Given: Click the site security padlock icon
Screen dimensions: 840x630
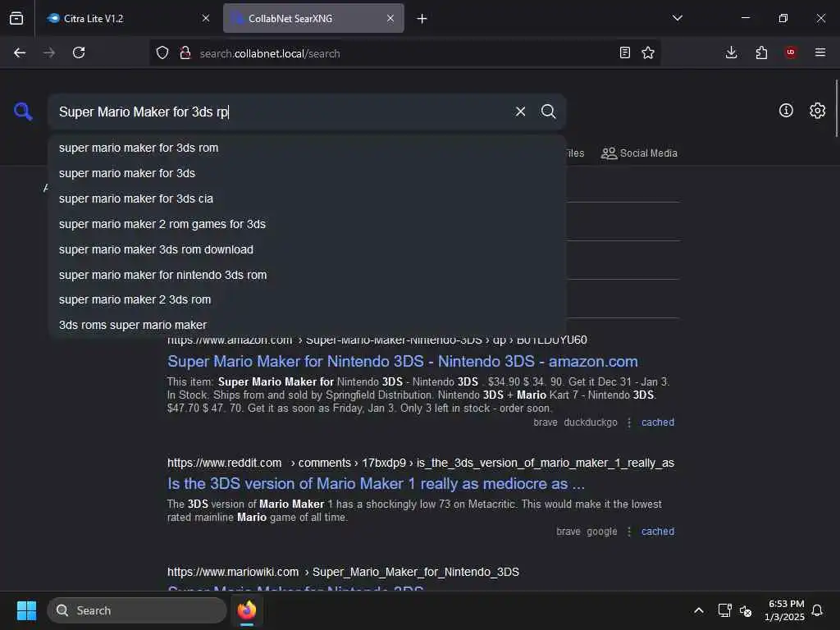Looking at the screenshot, I should [x=185, y=52].
